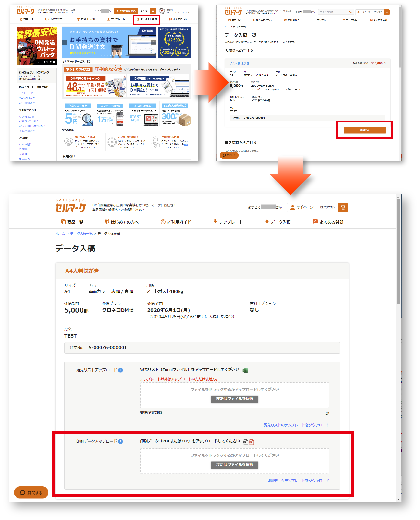
Task: Click DM発送ウルトラパック red banner thumbnail
Action: (36, 46)
